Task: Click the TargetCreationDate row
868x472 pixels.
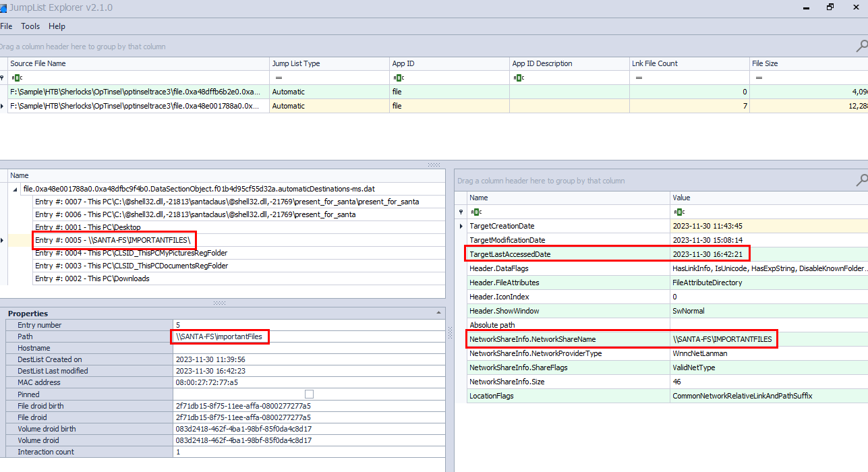Action: pyautogui.click(x=667, y=226)
